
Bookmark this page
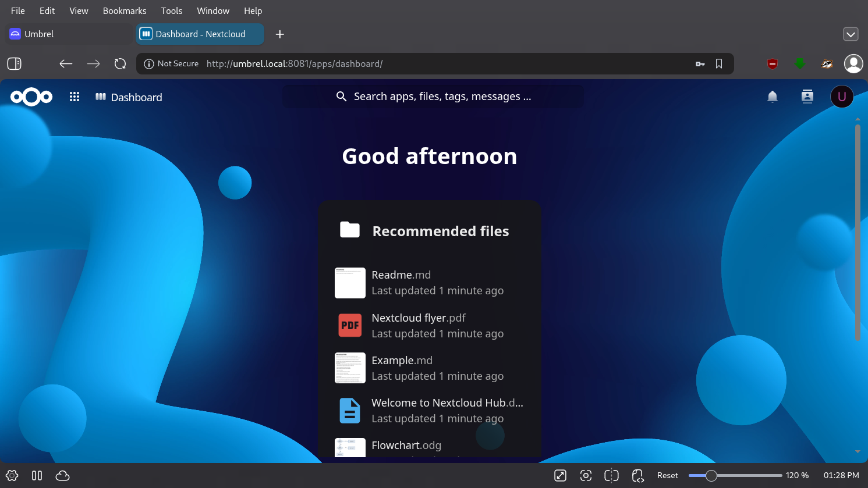(719, 64)
